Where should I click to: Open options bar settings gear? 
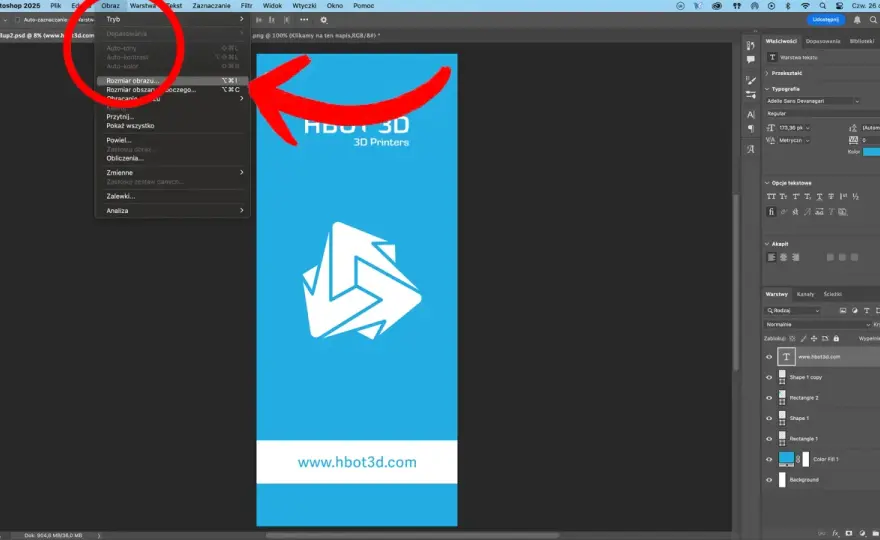[x=324, y=20]
